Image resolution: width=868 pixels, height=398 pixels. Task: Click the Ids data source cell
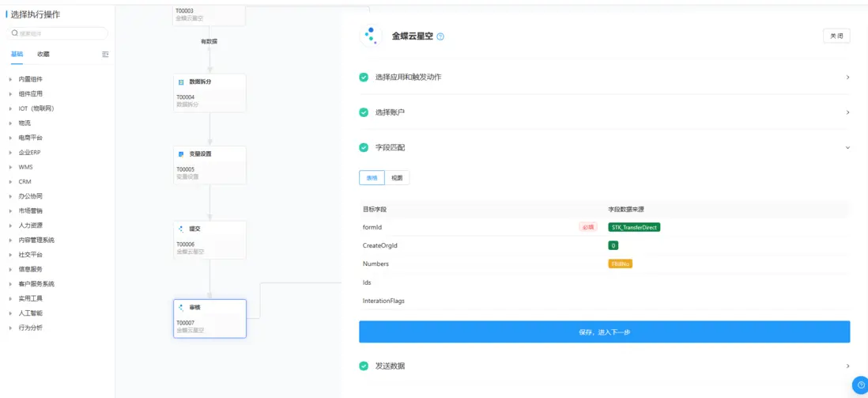[x=728, y=282]
